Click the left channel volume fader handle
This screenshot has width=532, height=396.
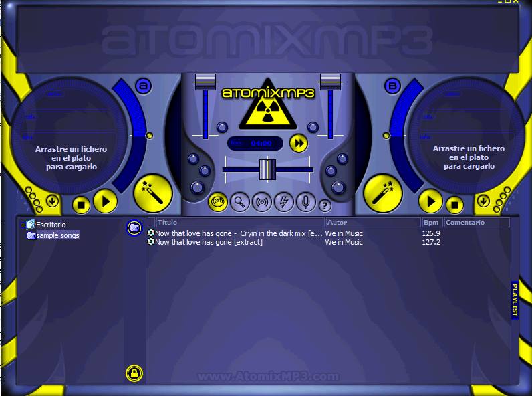pos(205,82)
